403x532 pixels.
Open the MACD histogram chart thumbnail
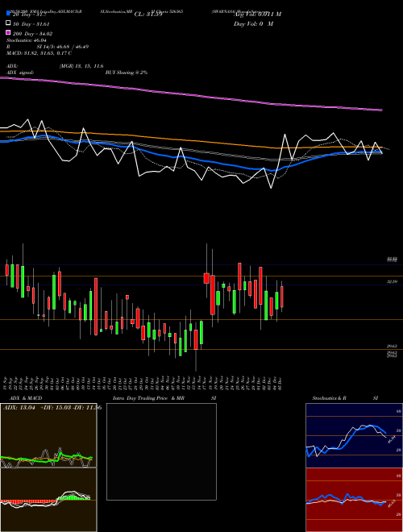tap(48, 500)
